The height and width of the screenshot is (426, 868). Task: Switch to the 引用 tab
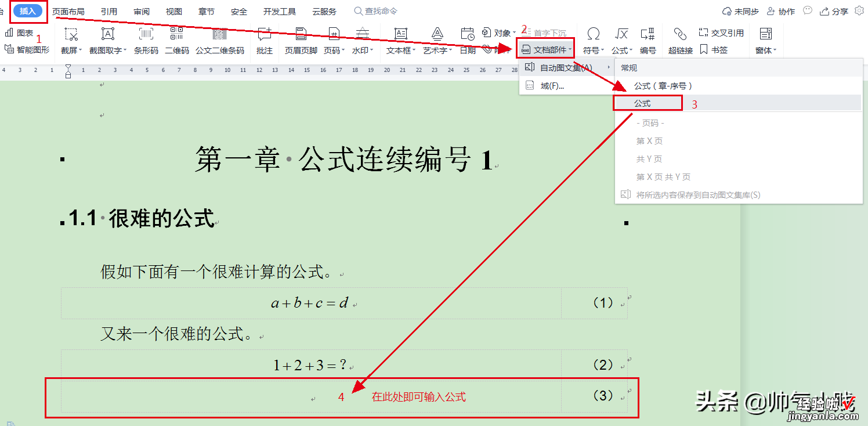108,12
